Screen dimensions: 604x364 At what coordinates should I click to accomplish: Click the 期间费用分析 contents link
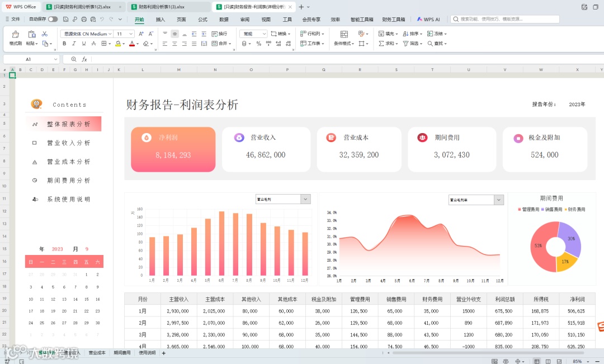tap(69, 181)
